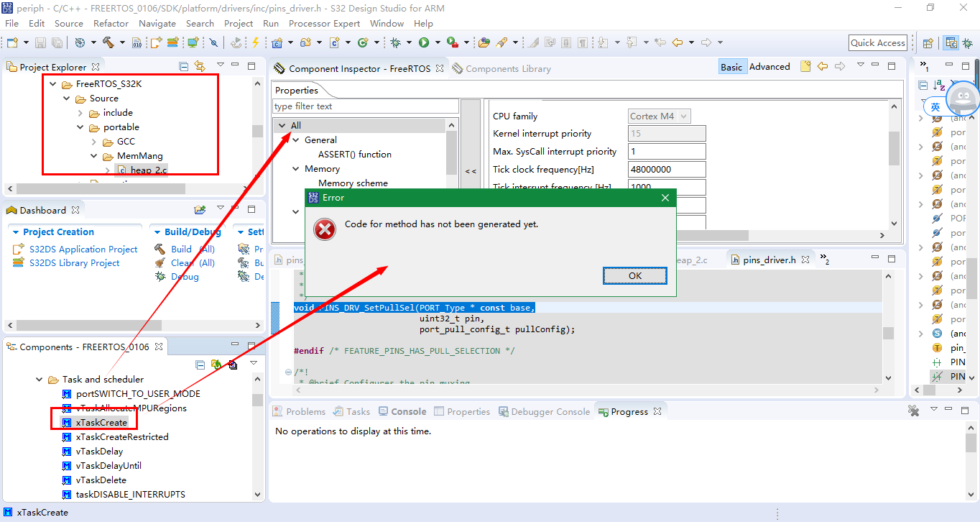The height and width of the screenshot is (522, 980).
Task: Run the application via the green Run icon
Action: [x=424, y=43]
